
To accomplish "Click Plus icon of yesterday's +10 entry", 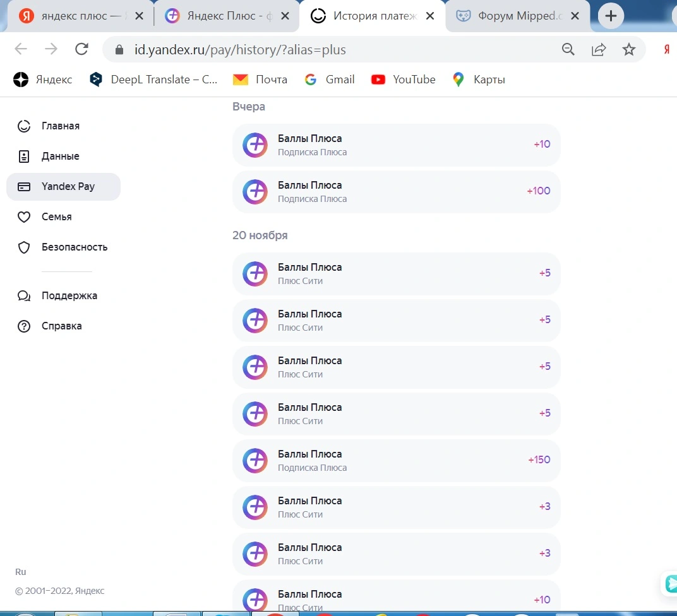I will point(255,145).
